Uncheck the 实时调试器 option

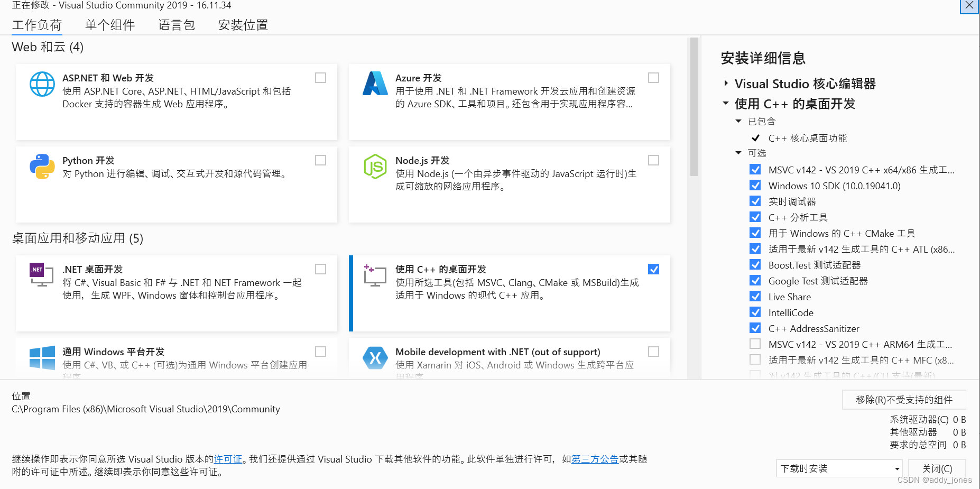pyautogui.click(x=755, y=201)
